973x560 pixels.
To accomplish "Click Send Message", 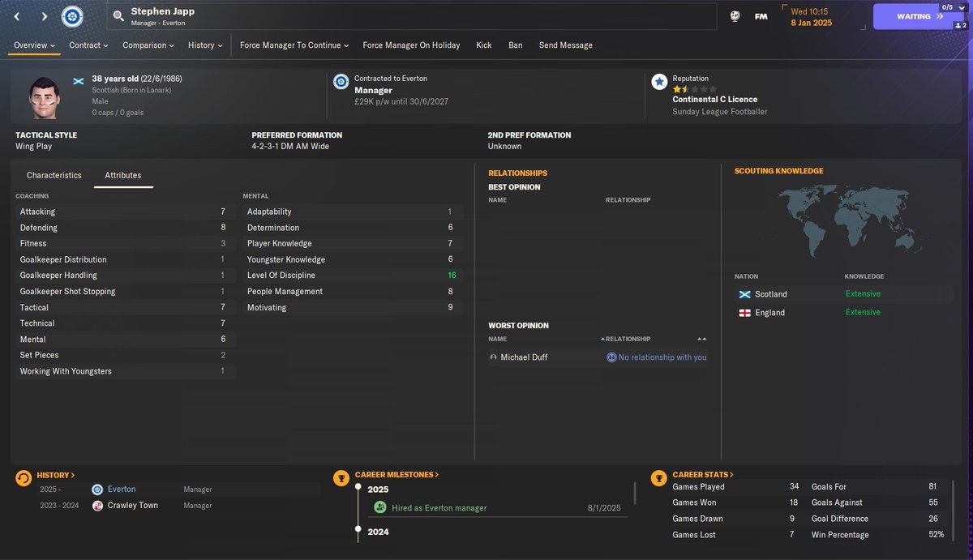I will (x=566, y=45).
